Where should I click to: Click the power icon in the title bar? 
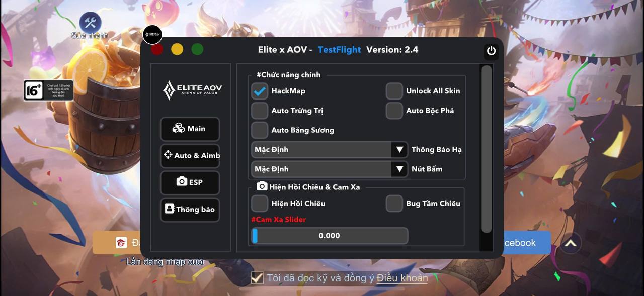(491, 51)
